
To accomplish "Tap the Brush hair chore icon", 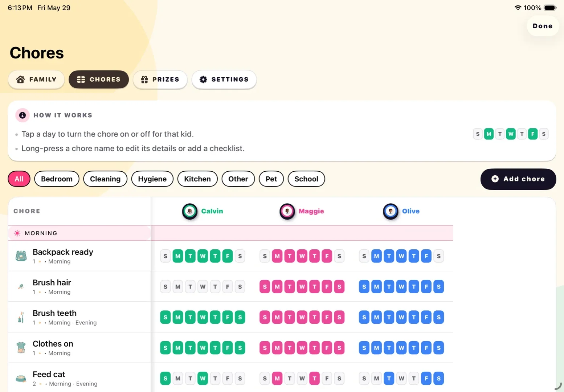I will tap(21, 286).
